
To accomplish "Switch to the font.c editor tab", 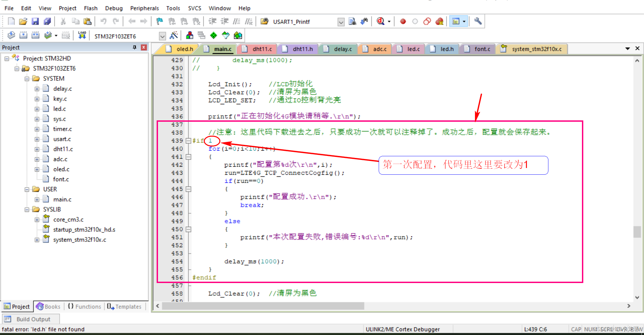I will (x=478, y=49).
